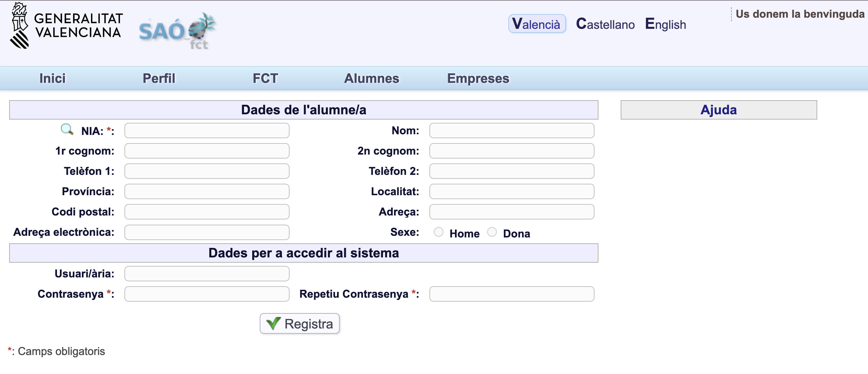Click the Adreça electrònica input
Viewport: 868px width, 374px height.
[x=207, y=233]
